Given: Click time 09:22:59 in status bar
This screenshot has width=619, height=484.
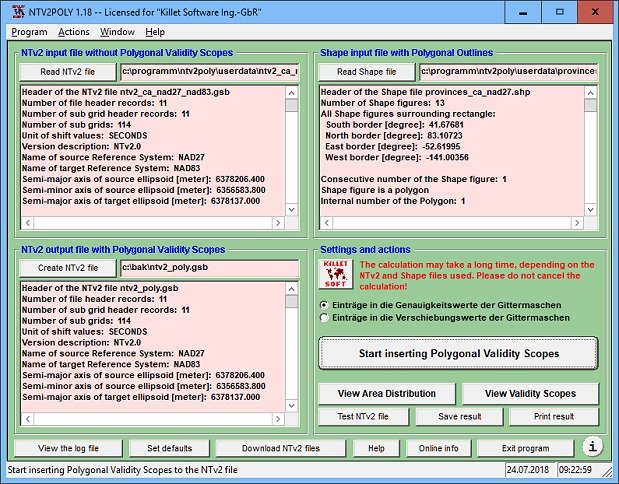Looking at the screenshot, I should click(575, 470).
